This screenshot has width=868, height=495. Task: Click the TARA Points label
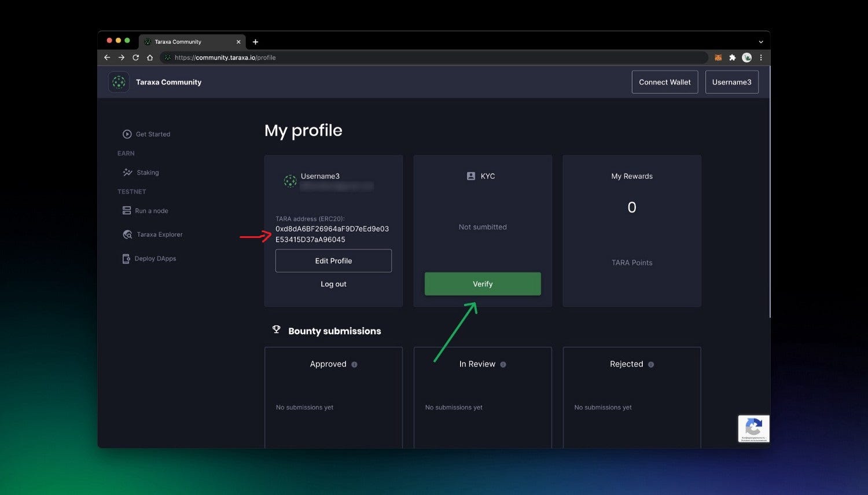[632, 263]
